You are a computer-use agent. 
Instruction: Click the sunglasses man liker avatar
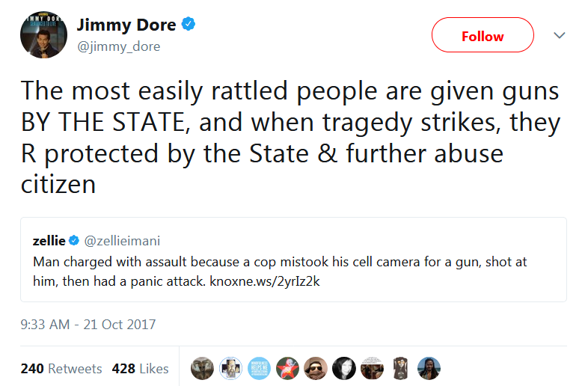coord(316,368)
